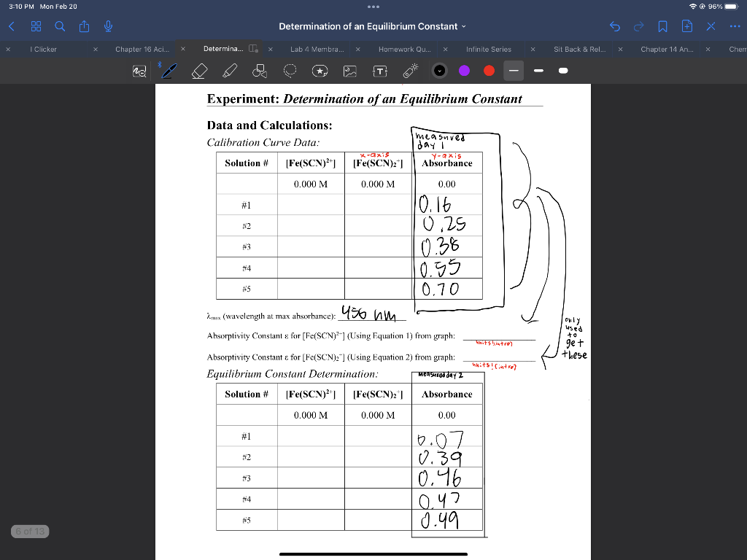Activate the Laser Pointer tool
Image resolution: width=747 pixels, height=560 pixels.
pyautogui.click(x=409, y=71)
